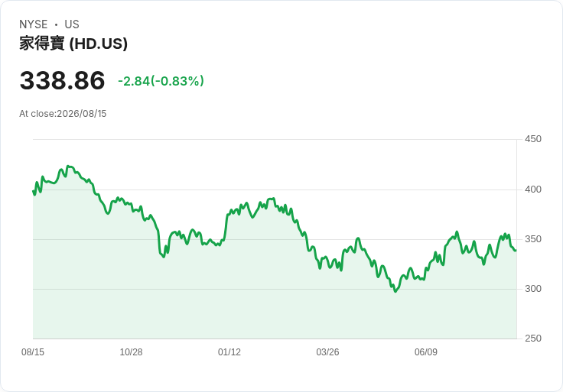The height and width of the screenshot is (392, 563).
Task: Select the 10/28 x-axis date label
Action: (131, 352)
